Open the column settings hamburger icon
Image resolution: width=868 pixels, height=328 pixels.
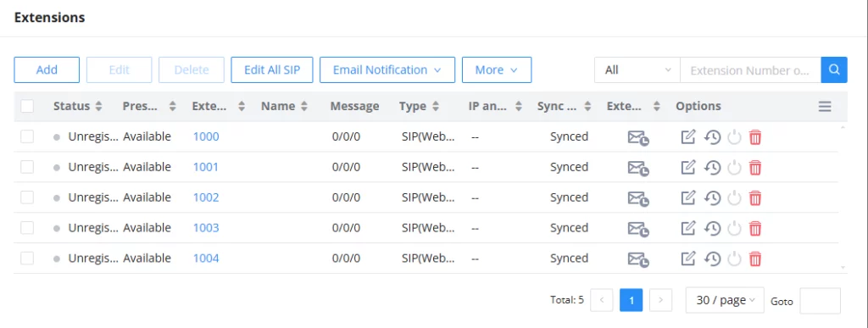click(x=825, y=106)
